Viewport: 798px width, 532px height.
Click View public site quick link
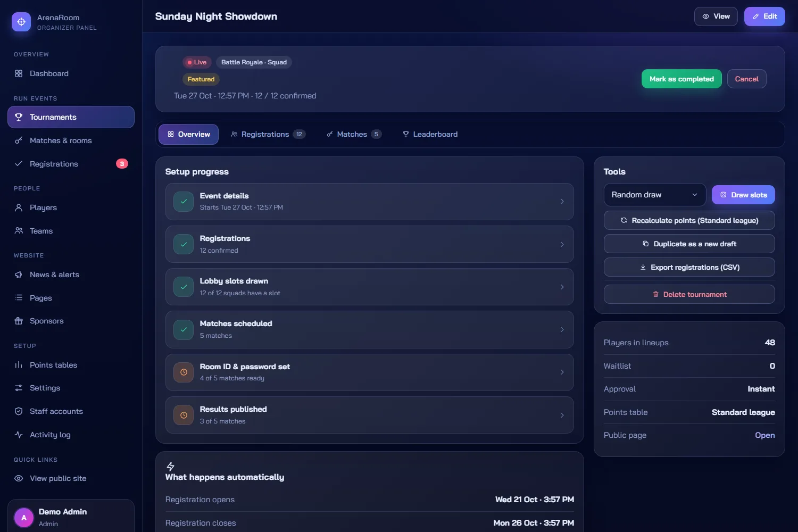[x=71, y=478]
